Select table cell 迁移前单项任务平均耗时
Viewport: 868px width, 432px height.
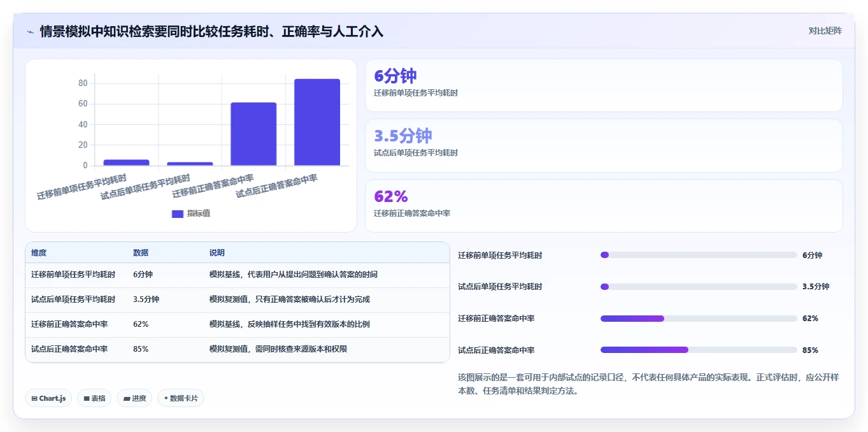pyautogui.click(x=73, y=275)
